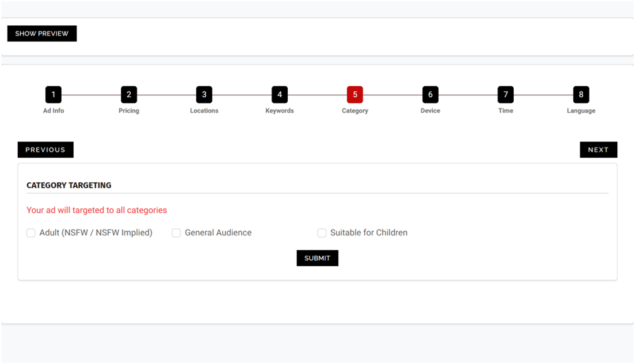Screen dimensions: 635x364
Task: Go to step 2 number badge
Action: (x=129, y=95)
